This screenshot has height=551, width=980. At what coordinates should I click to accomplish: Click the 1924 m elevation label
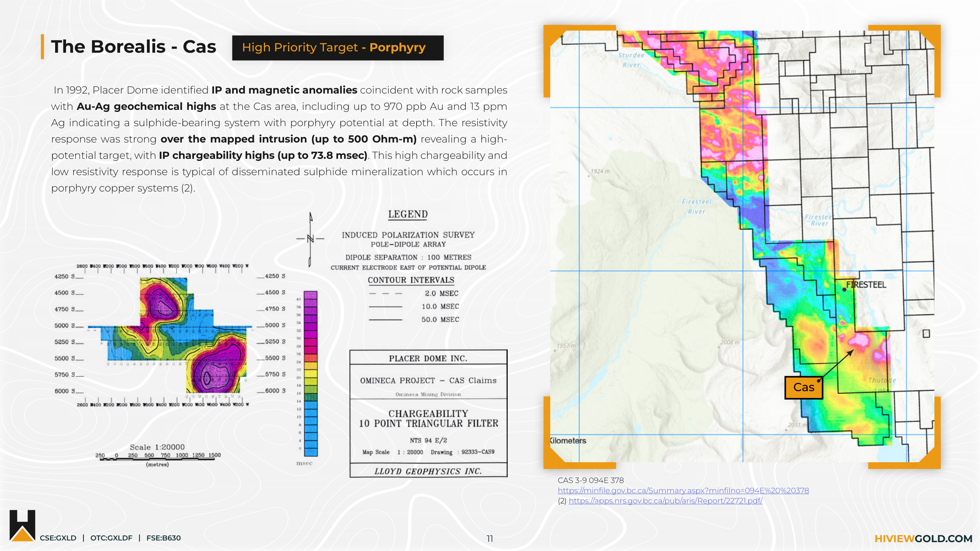pyautogui.click(x=600, y=171)
